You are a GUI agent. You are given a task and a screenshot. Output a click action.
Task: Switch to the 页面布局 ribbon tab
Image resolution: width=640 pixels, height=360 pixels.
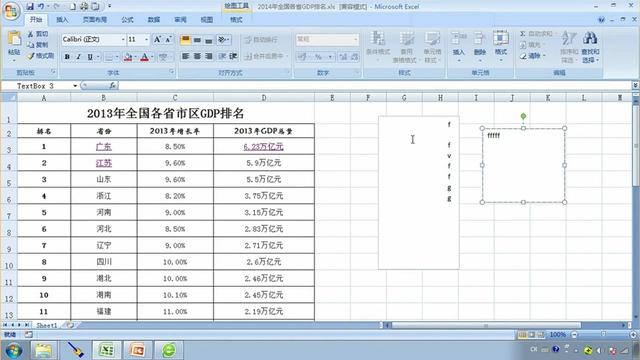coord(95,20)
